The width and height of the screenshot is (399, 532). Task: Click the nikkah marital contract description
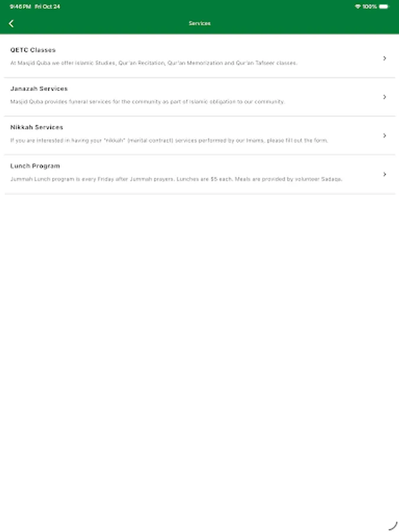(x=169, y=141)
